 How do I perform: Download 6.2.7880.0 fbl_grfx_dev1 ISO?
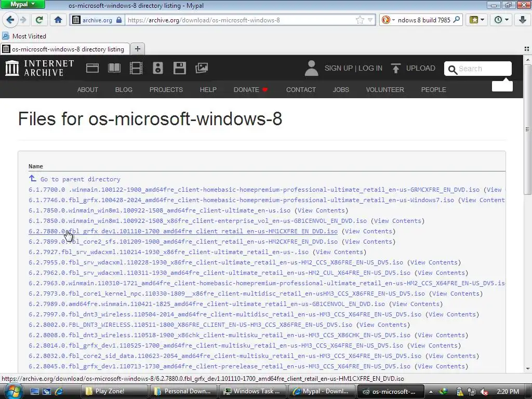tap(183, 231)
